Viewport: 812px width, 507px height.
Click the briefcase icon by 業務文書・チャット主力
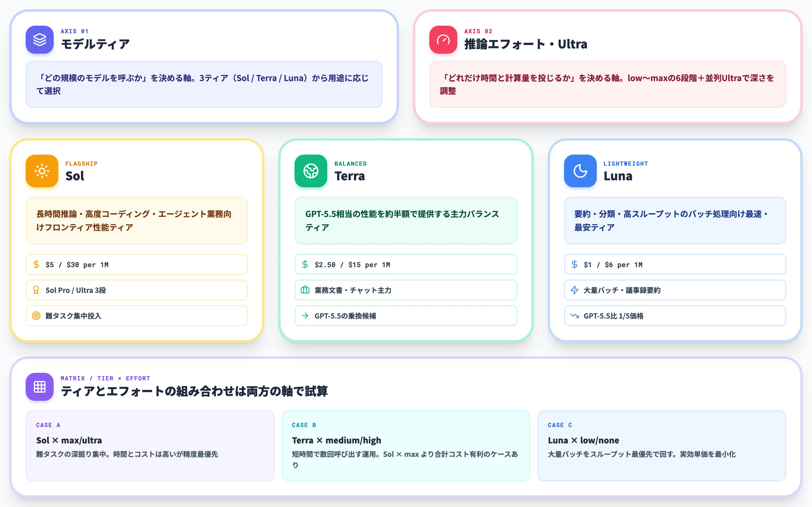(x=305, y=290)
